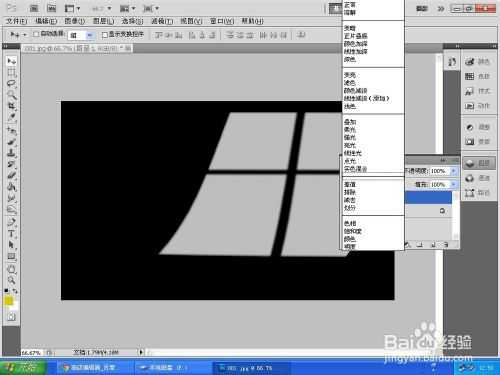Open the 图像(I) menu
Image resolution: width=500 pixels, height=375 pixels.
[x=74, y=21]
